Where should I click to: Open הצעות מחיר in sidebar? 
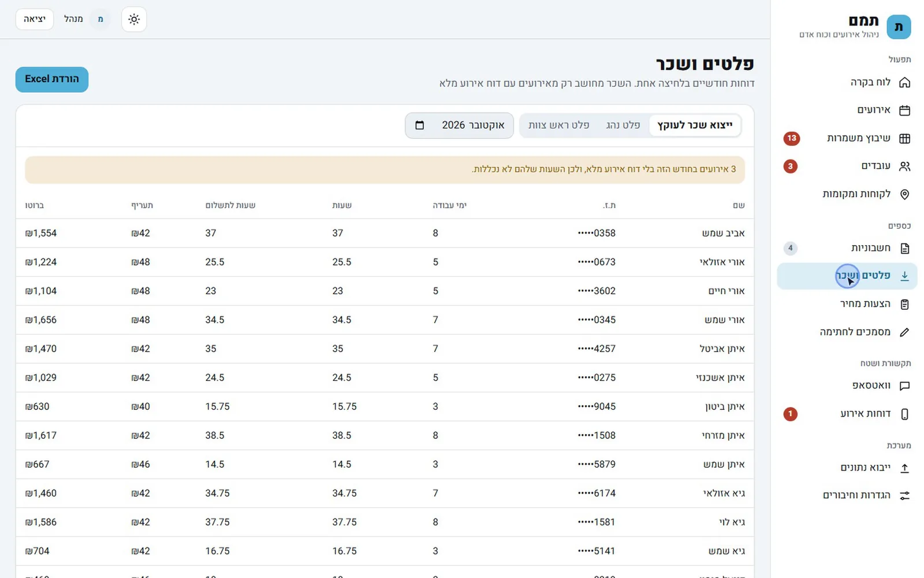(x=847, y=304)
